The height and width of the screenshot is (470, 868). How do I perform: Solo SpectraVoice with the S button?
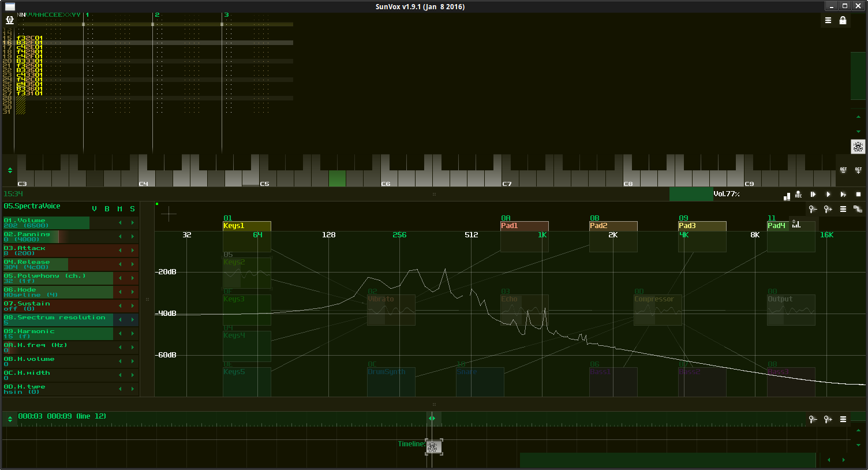[132, 209]
